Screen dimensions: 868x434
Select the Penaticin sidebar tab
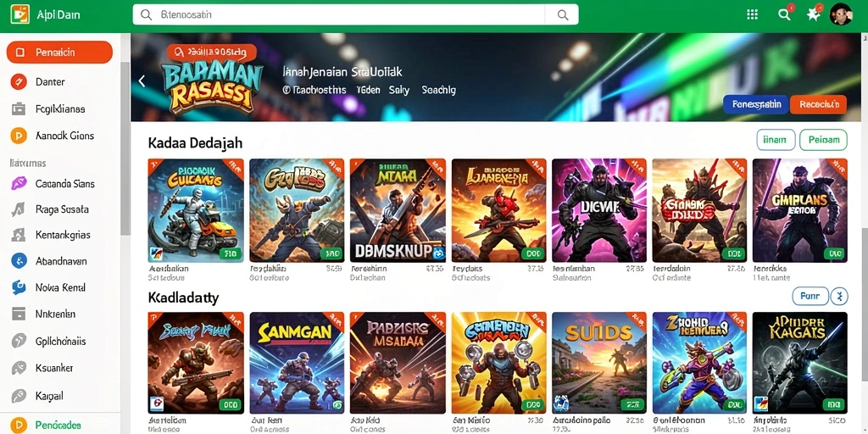(59, 52)
